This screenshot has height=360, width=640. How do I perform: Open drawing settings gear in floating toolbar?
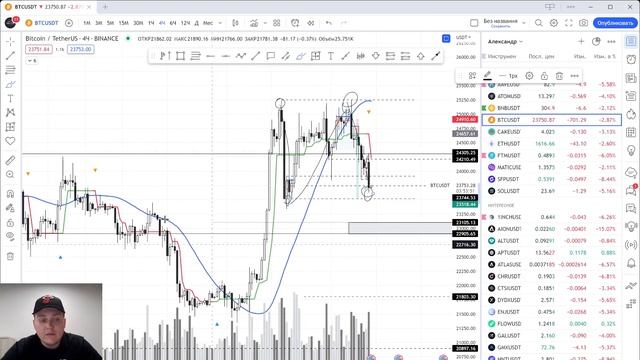tap(529, 76)
